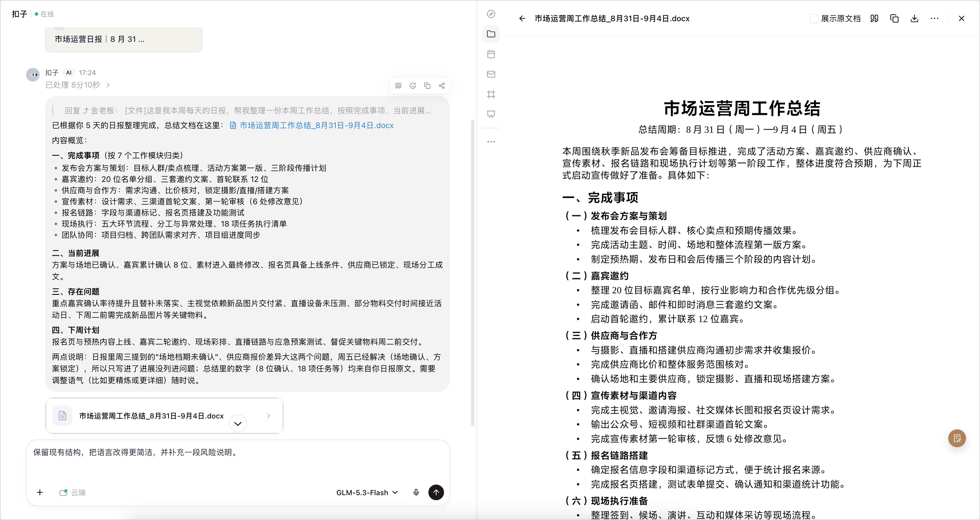
Task: Open GLM-5.3-Flash model dropdown
Action: [367, 492]
